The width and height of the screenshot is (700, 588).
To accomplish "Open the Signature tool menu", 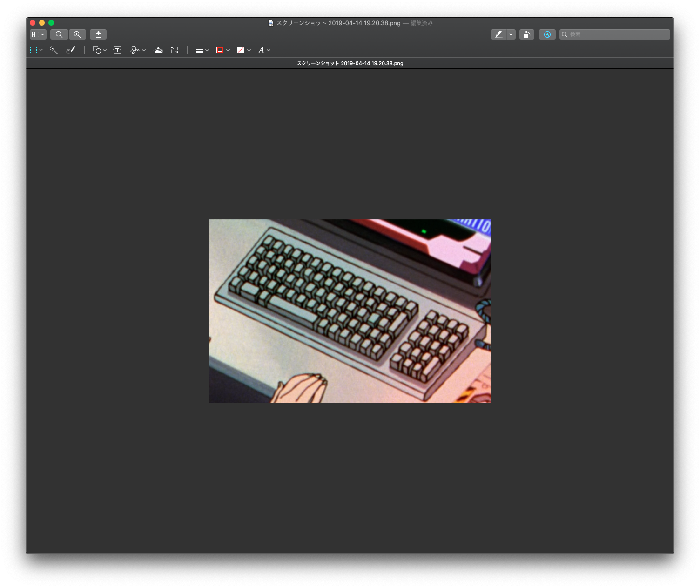I will (x=138, y=50).
